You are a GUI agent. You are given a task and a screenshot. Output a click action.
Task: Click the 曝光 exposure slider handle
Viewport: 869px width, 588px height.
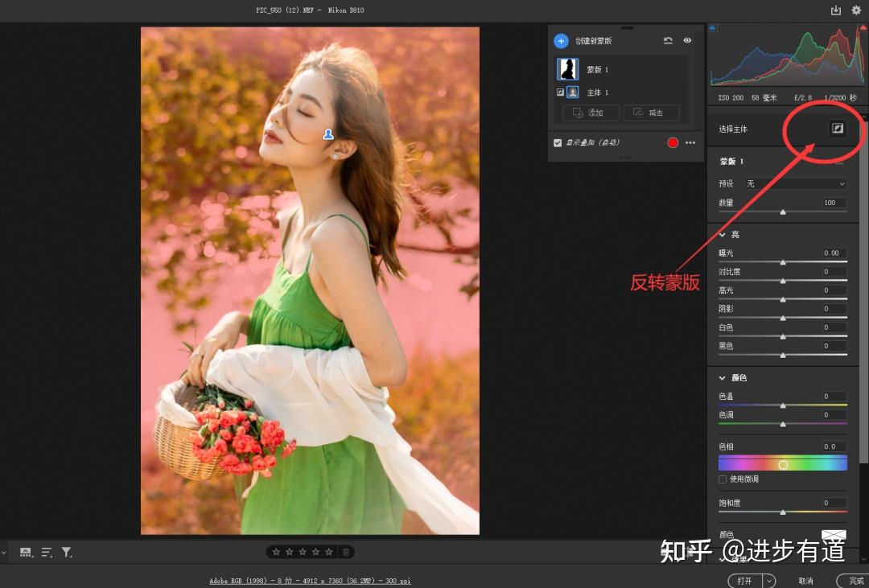pos(783,262)
